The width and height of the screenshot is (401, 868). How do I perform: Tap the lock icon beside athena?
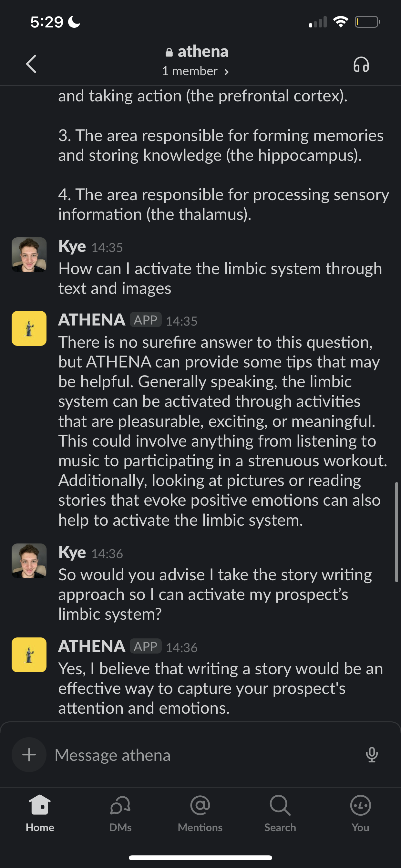[x=169, y=52]
